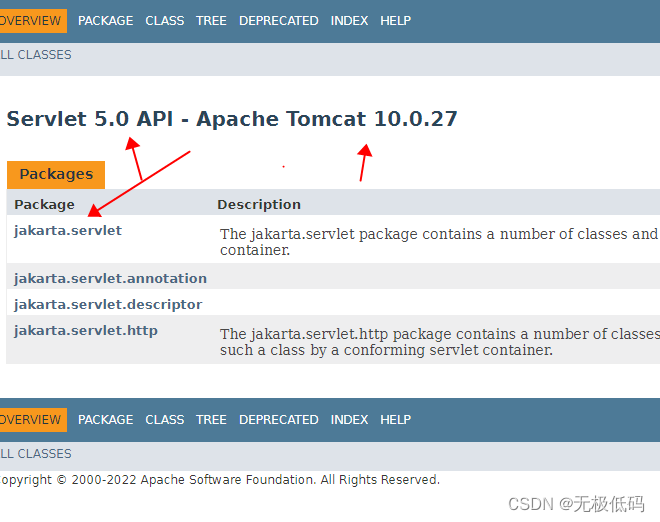Open TREE in the bottom navigation bar

[211, 420]
